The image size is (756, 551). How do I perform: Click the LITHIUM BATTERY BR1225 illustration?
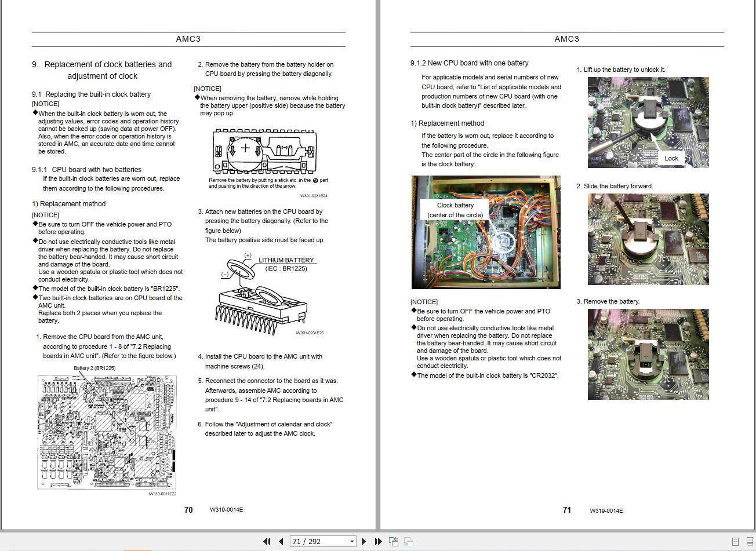pyautogui.click(x=262, y=293)
